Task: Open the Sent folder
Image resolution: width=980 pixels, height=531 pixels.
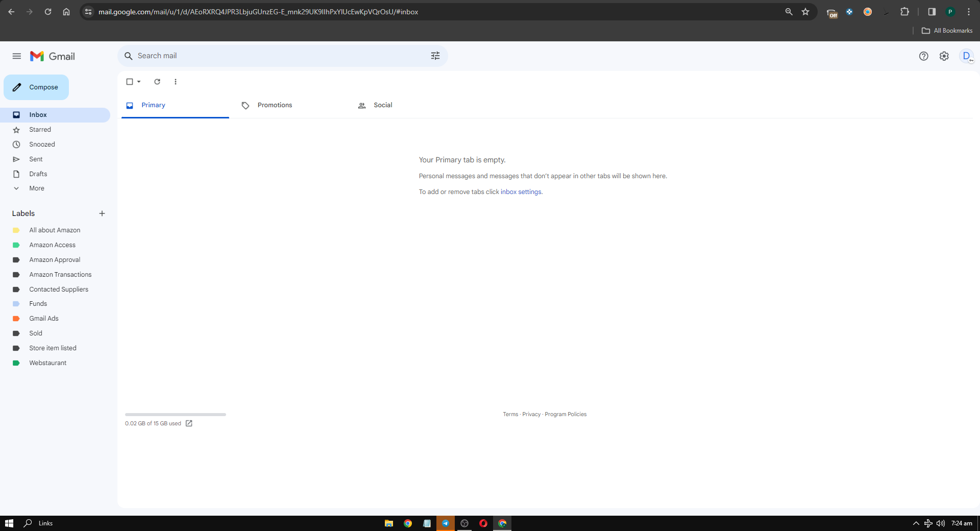Action: point(55,159)
